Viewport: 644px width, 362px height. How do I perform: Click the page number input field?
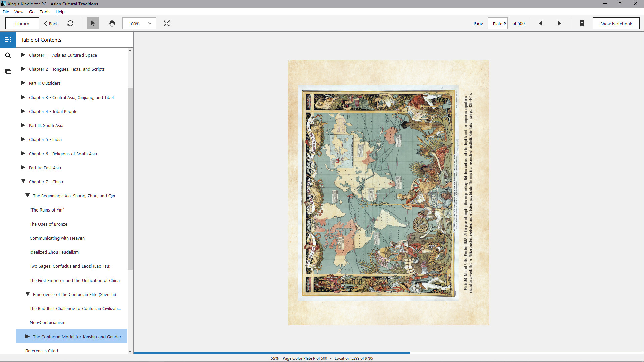coord(498,24)
